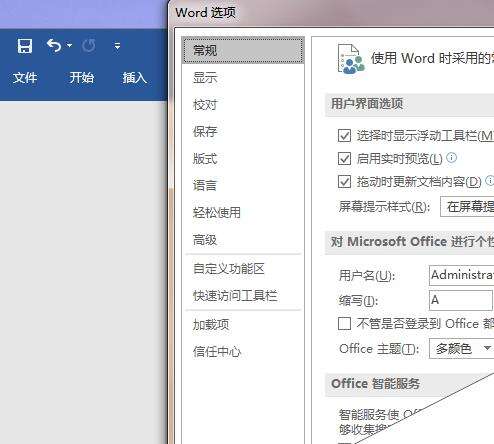
Task: Select 自定义功能区 in options list
Action: [x=243, y=269]
